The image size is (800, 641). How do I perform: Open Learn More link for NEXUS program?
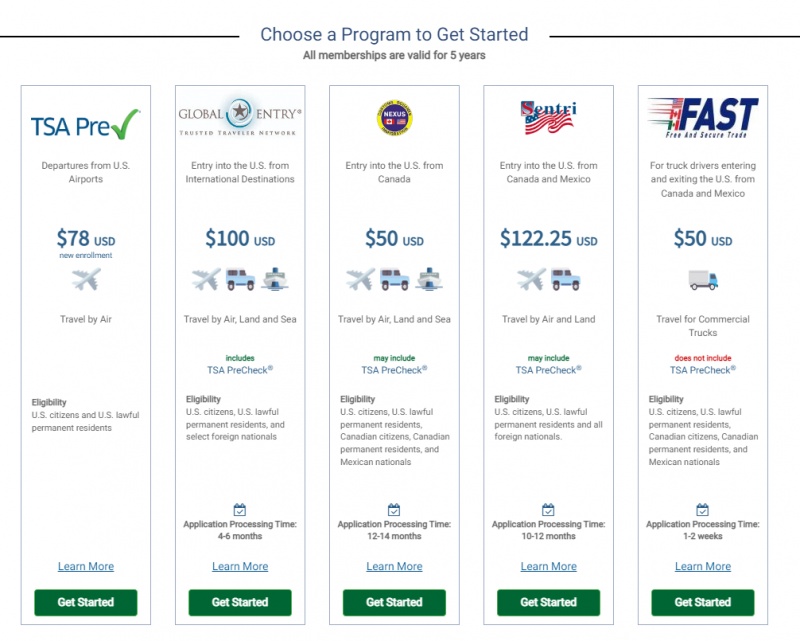point(394,566)
